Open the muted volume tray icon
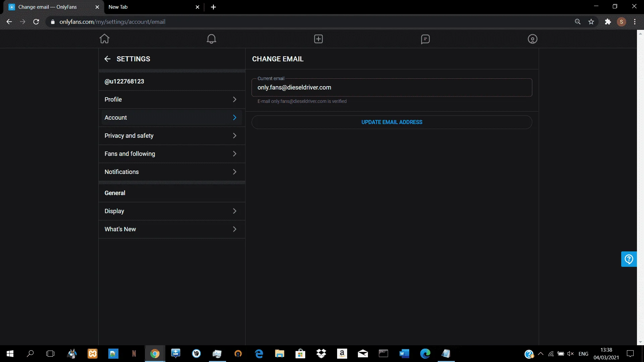 [570, 354]
